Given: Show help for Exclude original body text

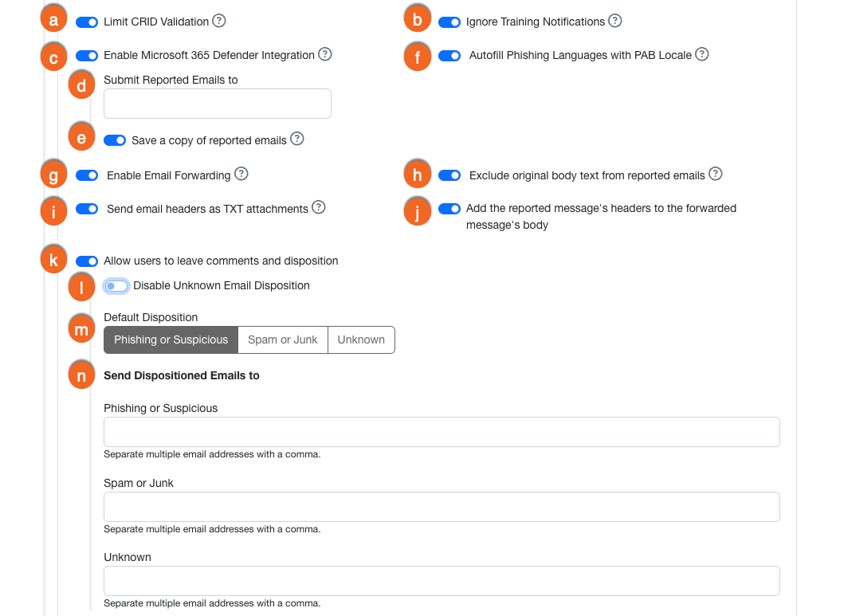Looking at the screenshot, I should click(716, 174).
